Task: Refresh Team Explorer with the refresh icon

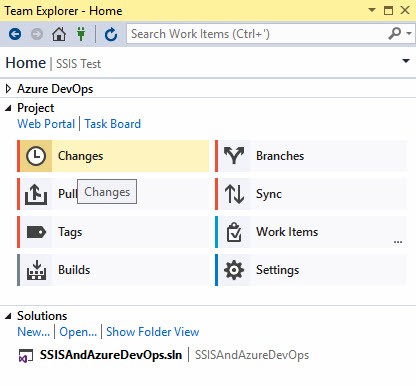Action: [x=111, y=34]
